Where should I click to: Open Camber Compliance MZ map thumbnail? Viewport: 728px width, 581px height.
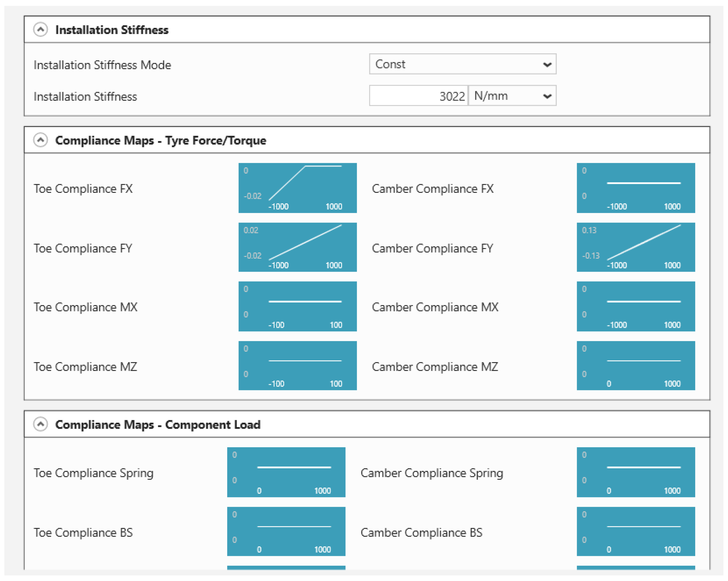pyautogui.click(x=635, y=366)
